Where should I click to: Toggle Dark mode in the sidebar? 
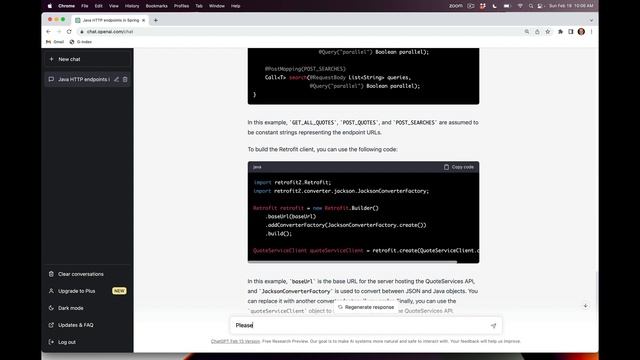87,308
